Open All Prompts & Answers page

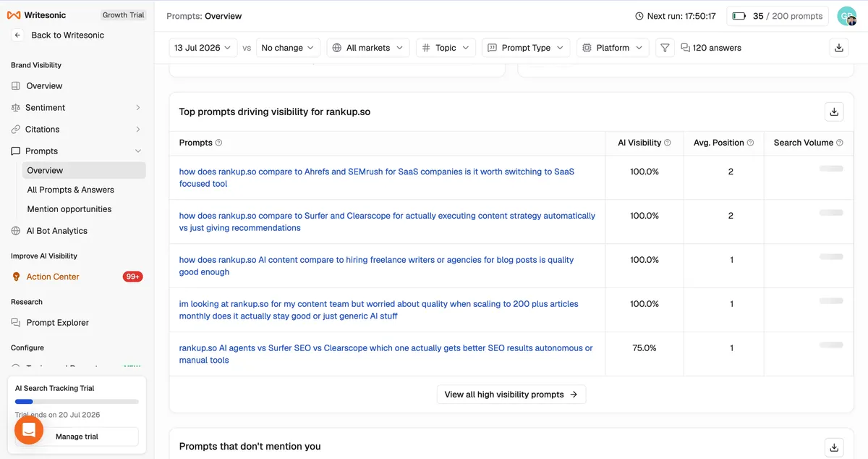click(x=71, y=190)
